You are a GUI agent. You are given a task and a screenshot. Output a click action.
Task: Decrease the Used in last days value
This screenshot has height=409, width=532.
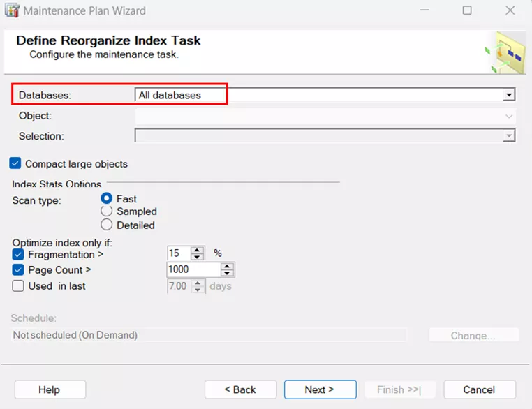198,289
